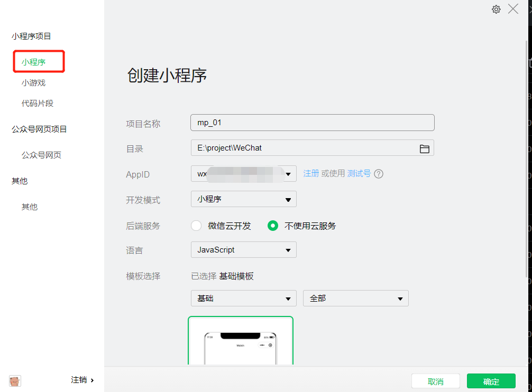Browse for directory with folder icon
Image resolution: width=532 pixels, height=392 pixels.
coord(425,149)
